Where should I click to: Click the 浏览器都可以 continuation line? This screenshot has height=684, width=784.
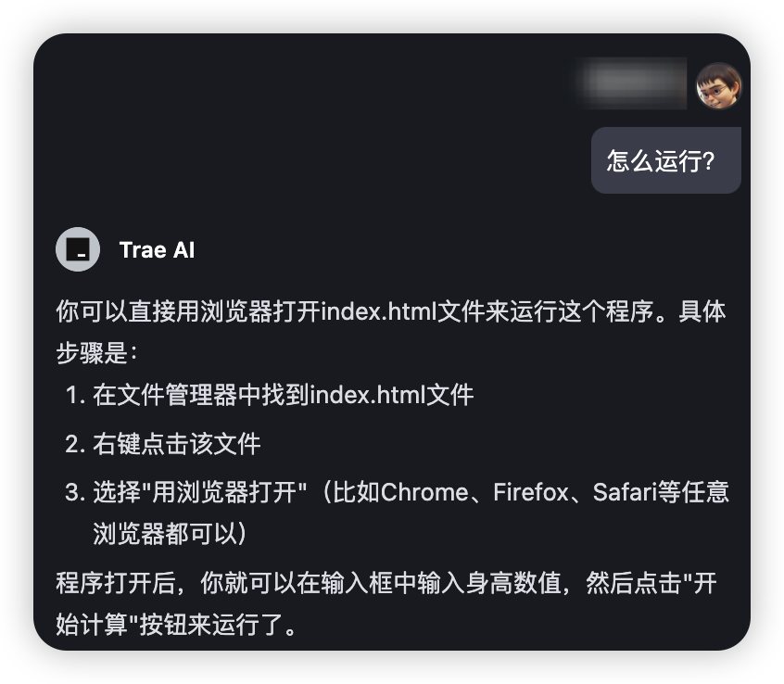pyautogui.click(x=170, y=534)
